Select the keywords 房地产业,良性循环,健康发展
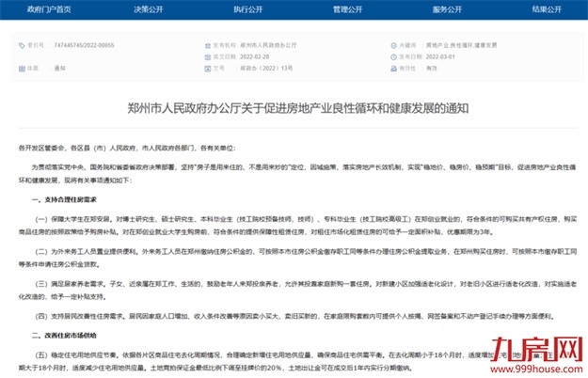The height and width of the screenshot is (378, 588). point(461,45)
